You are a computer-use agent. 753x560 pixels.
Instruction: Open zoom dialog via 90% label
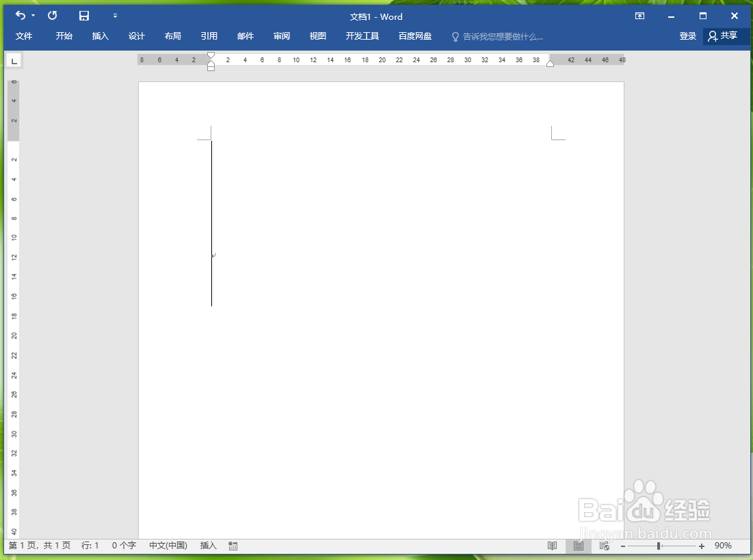tap(723, 546)
